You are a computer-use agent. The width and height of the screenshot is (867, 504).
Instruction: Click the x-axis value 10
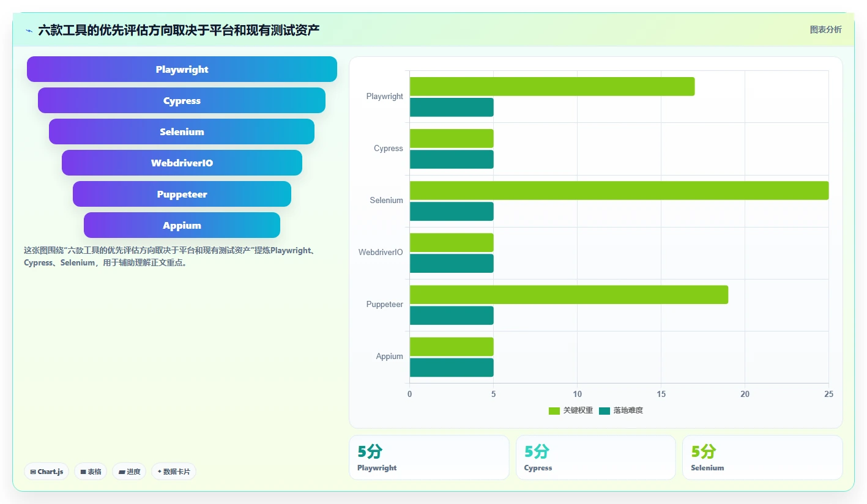pyautogui.click(x=577, y=394)
